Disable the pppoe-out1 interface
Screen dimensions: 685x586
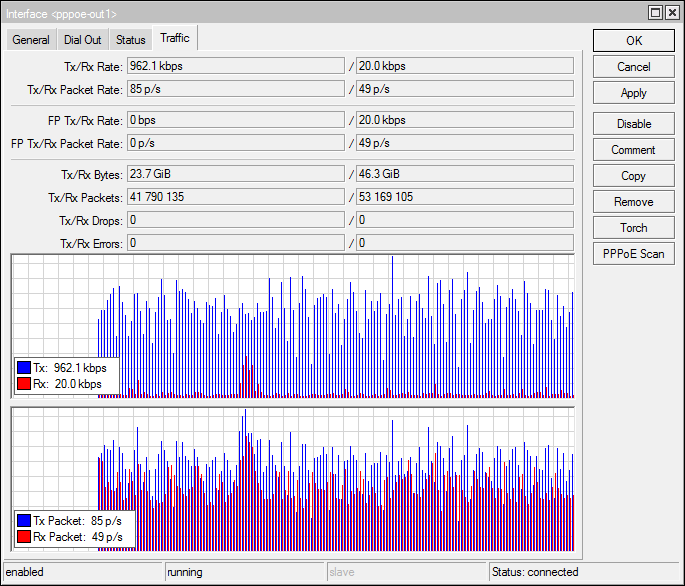click(x=633, y=124)
